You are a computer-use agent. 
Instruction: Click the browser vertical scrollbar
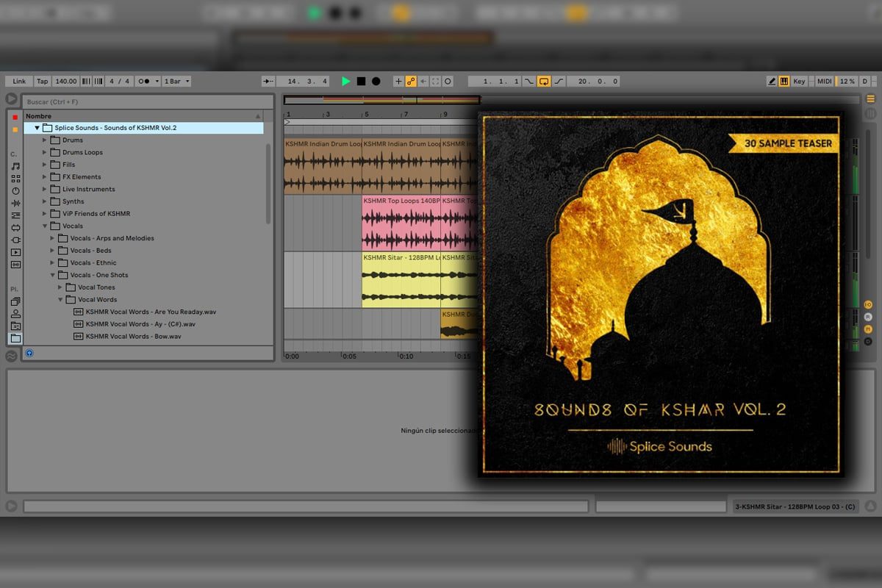point(268,184)
